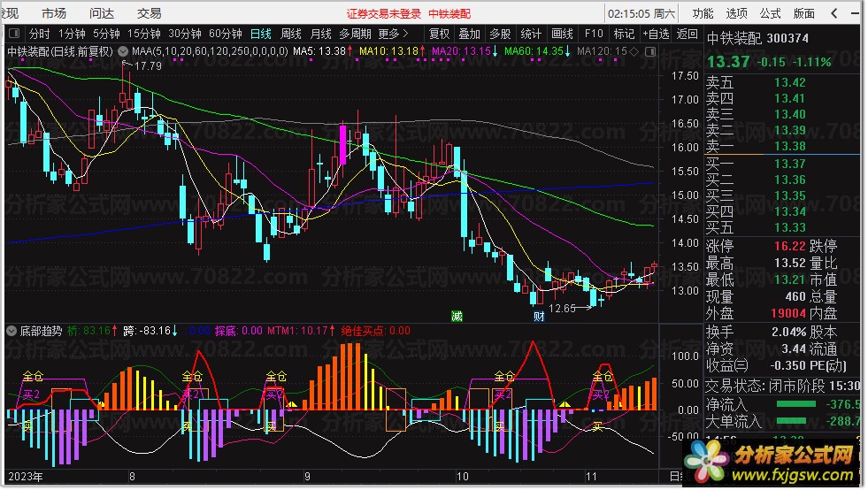Click the 减 marker on the chart
This screenshot has width=868, height=490.
click(x=457, y=316)
